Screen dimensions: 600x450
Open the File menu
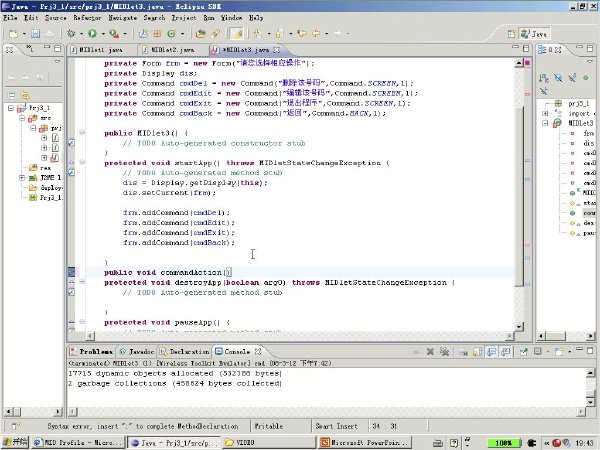point(10,18)
